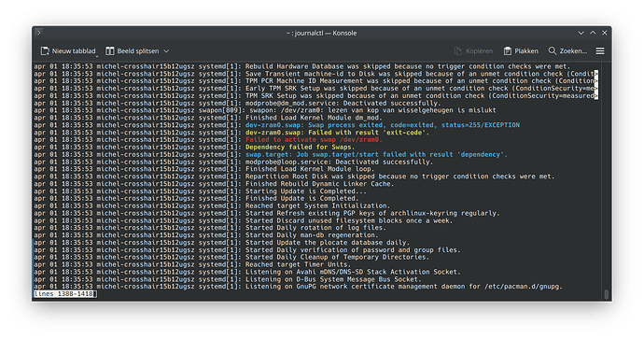Click 'Repartition Root Disk was skipped' line
This screenshot has width=644, height=339.
pyautogui.click(x=400, y=177)
